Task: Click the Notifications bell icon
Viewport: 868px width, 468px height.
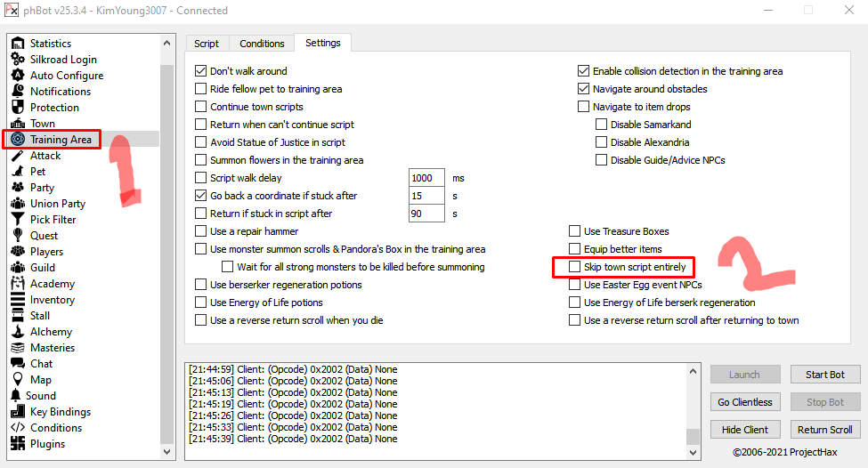Action: pyautogui.click(x=18, y=92)
